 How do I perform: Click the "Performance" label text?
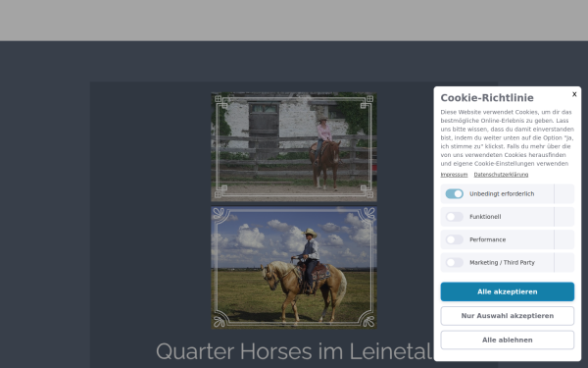(487, 239)
